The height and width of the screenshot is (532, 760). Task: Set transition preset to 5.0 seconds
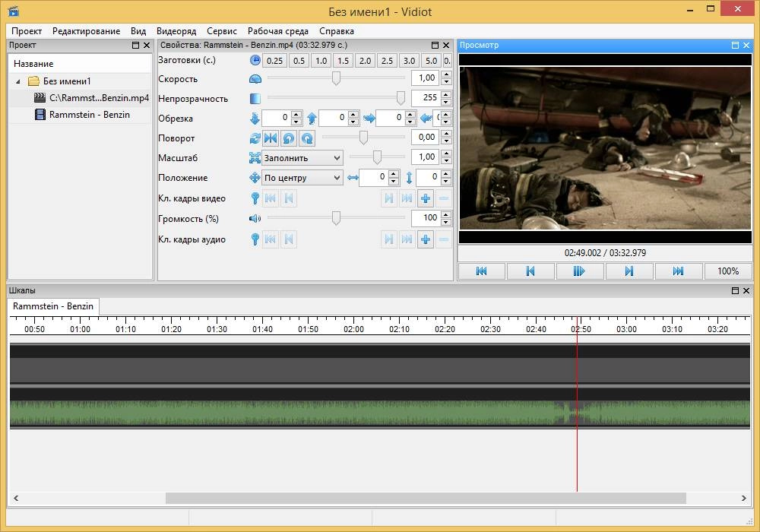point(431,61)
